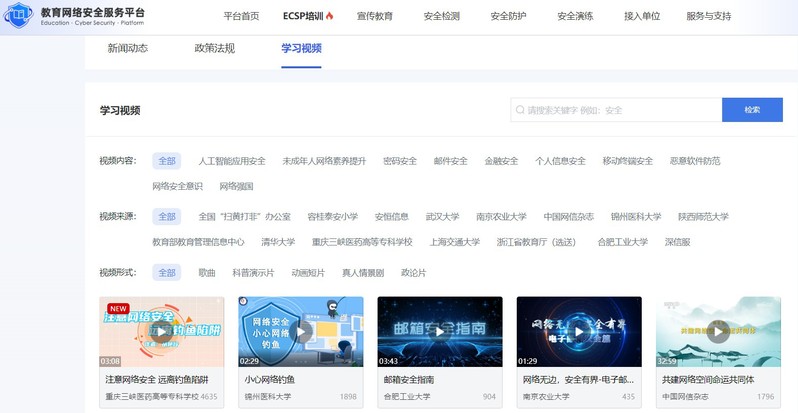Filter content by 人工智能应用安全
This screenshot has height=413, width=798.
(x=232, y=161)
